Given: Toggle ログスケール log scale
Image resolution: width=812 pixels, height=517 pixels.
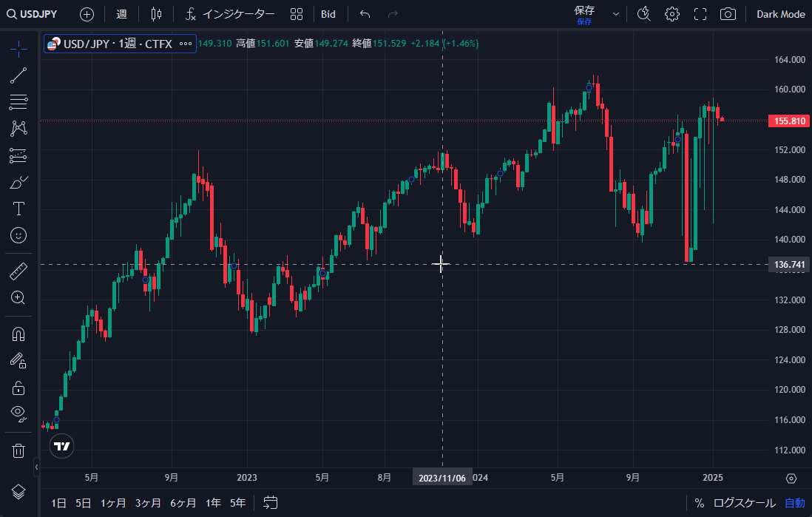Looking at the screenshot, I should [744, 503].
